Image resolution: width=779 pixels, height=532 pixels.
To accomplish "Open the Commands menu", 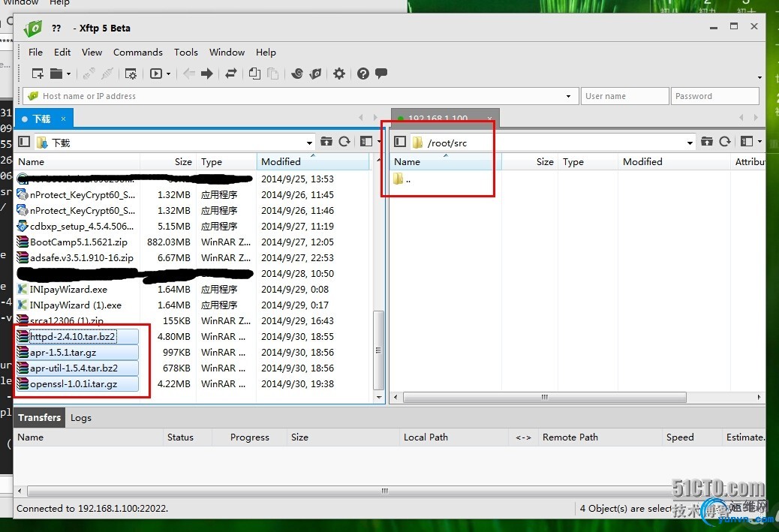I will point(137,53).
